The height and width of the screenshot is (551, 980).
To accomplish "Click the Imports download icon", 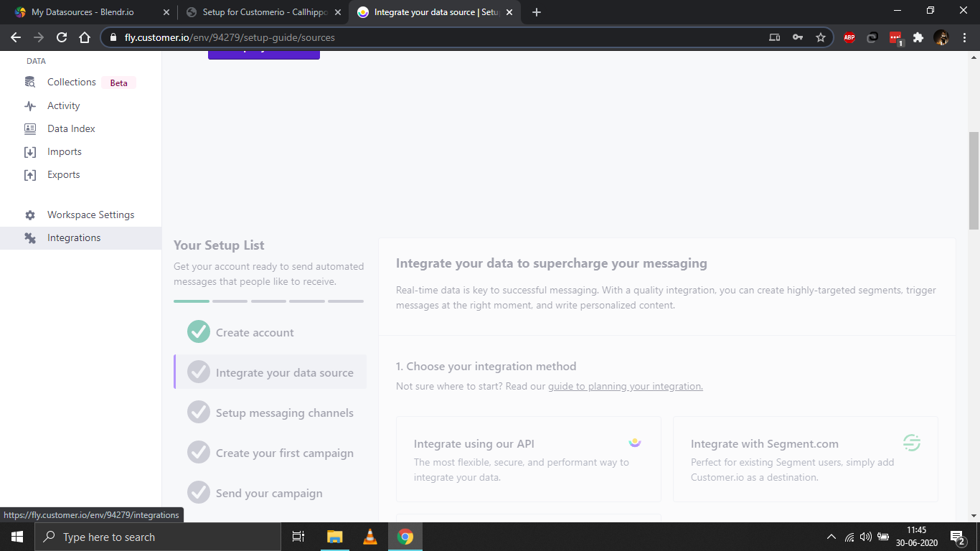I will (x=30, y=152).
